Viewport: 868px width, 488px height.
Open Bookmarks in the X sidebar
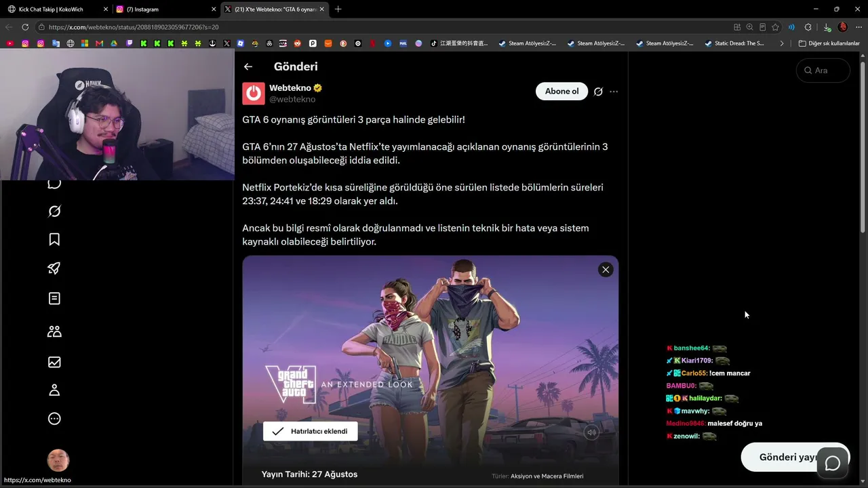[x=55, y=239]
